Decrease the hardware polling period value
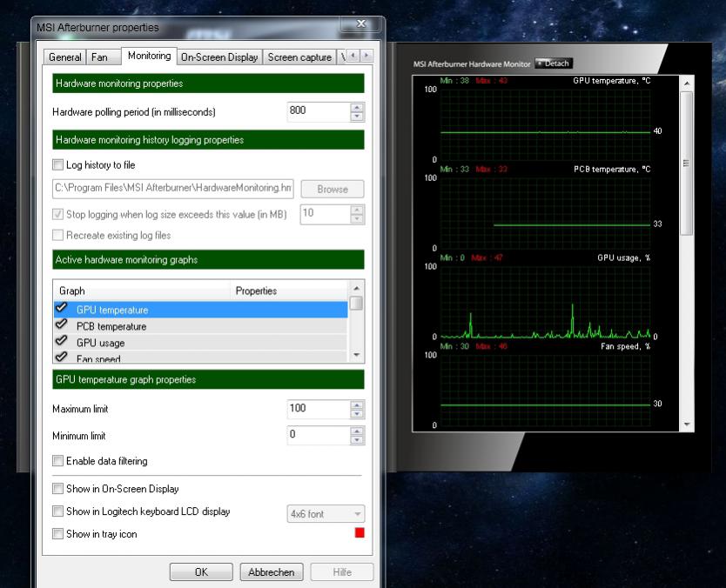 [357, 117]
